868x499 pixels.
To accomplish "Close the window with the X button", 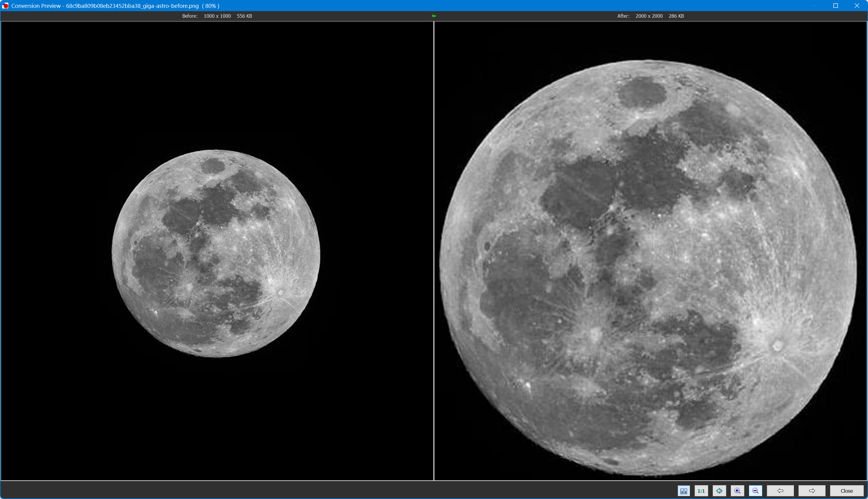I will point(857,5).
